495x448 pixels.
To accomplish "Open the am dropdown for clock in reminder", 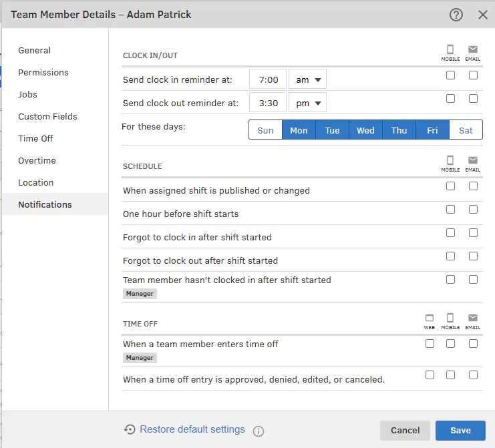I will click(x=307, y=79).
